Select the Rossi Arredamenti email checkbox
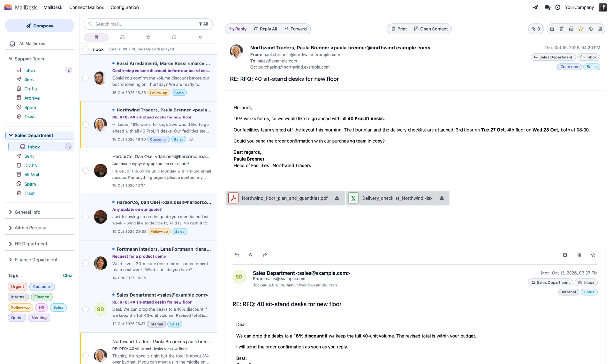 (86, 78)
